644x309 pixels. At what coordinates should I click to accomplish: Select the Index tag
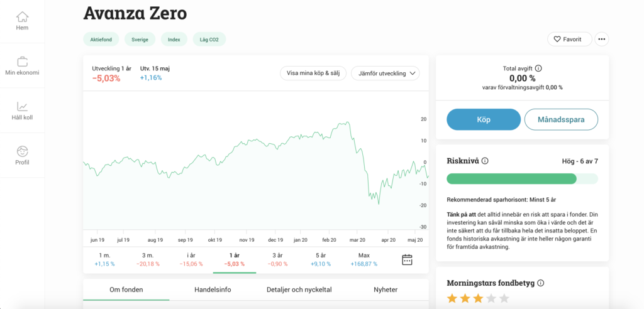point(174,40)
